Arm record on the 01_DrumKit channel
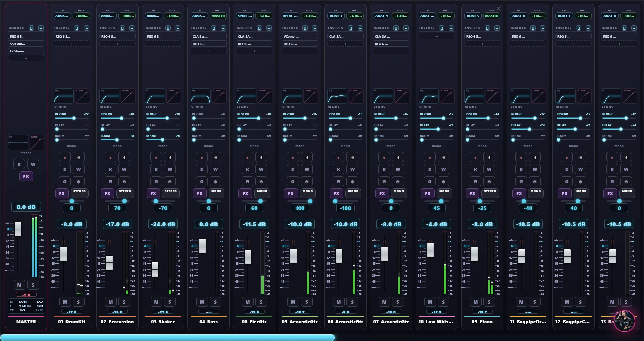The image size is (644, 341). (65, 157)
